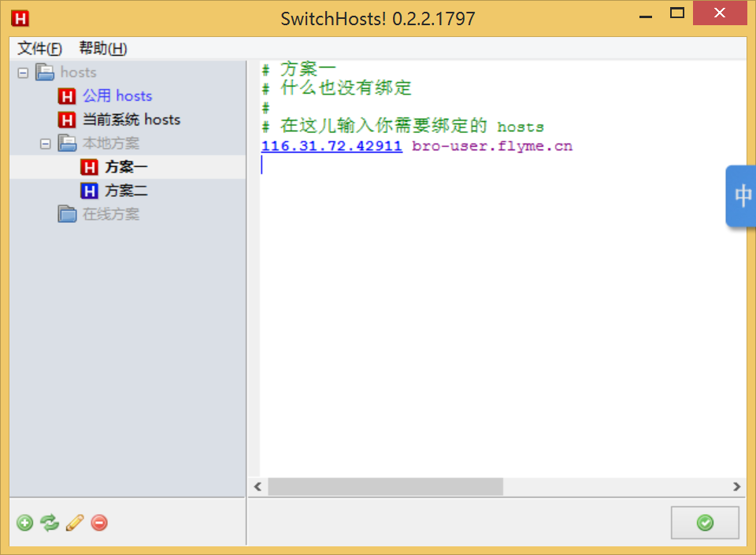
Task: Select 方案二 scheme
Action: (126, 191)
